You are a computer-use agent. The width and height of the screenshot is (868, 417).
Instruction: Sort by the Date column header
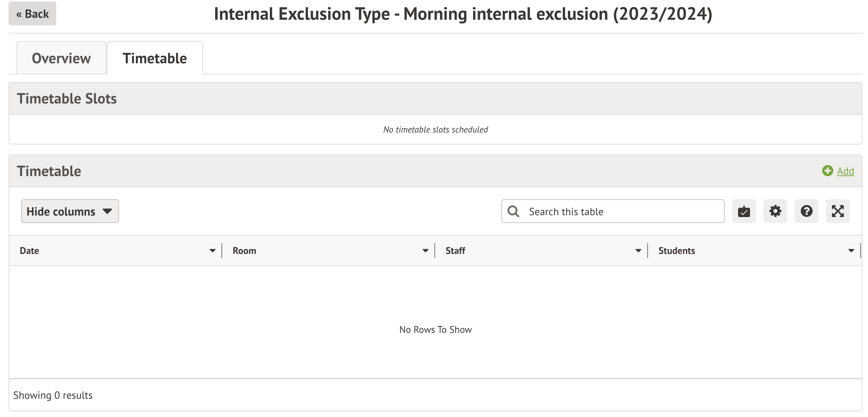click(x=30, y=251)
